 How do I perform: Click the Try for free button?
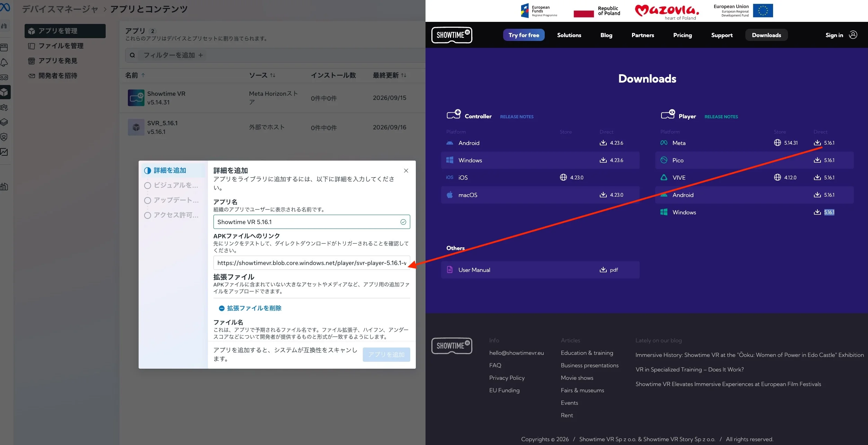pos(524,35)
